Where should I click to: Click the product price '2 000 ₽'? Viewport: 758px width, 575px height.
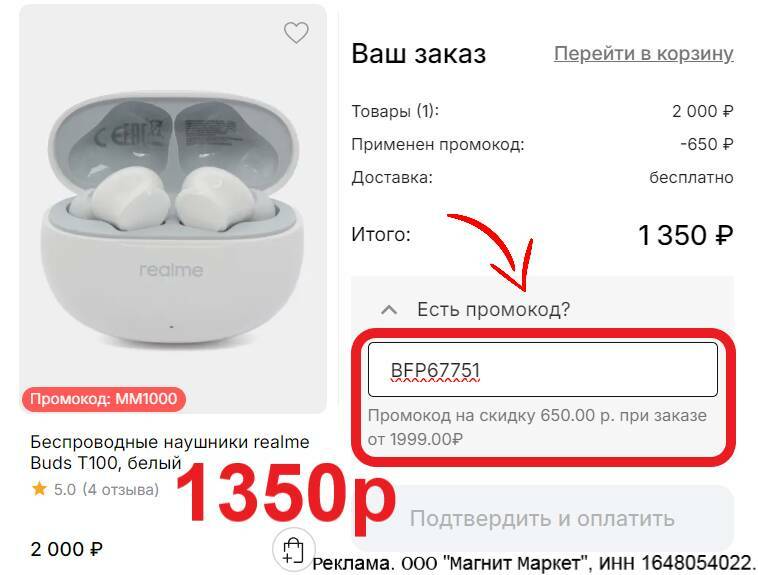[67, 549]
